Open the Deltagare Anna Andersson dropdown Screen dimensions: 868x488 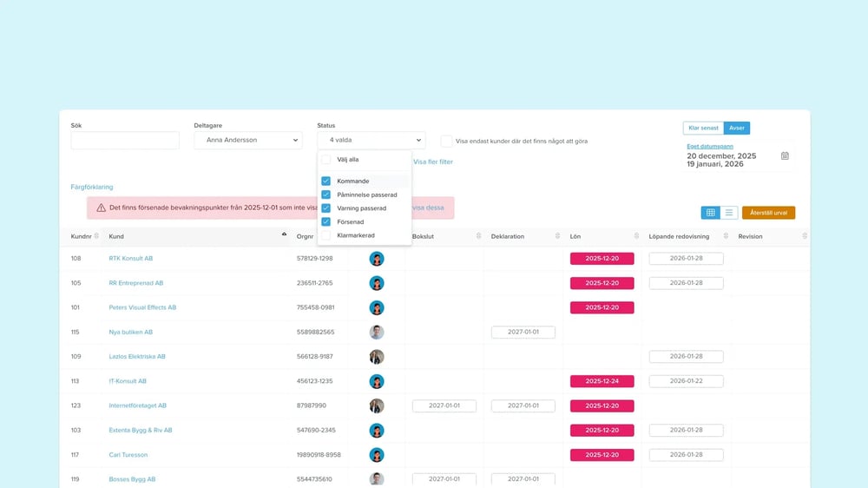point(247,140)
